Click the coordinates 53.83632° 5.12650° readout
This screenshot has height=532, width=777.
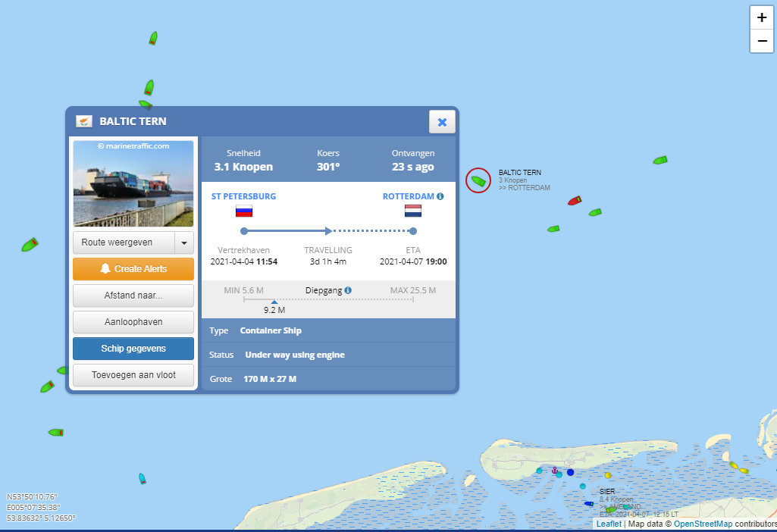point(41,518)
